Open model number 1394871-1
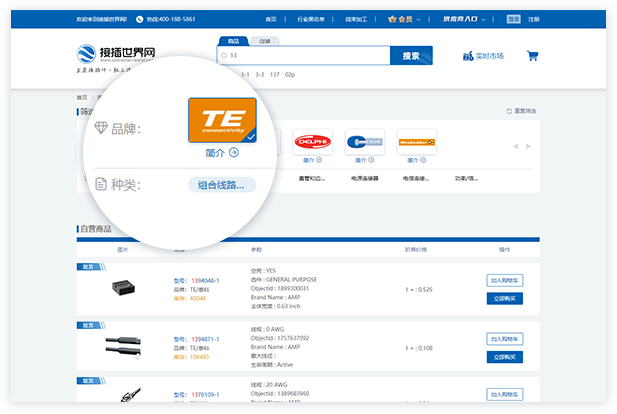This screenshot has width=617, height=414. pos(205,339)
